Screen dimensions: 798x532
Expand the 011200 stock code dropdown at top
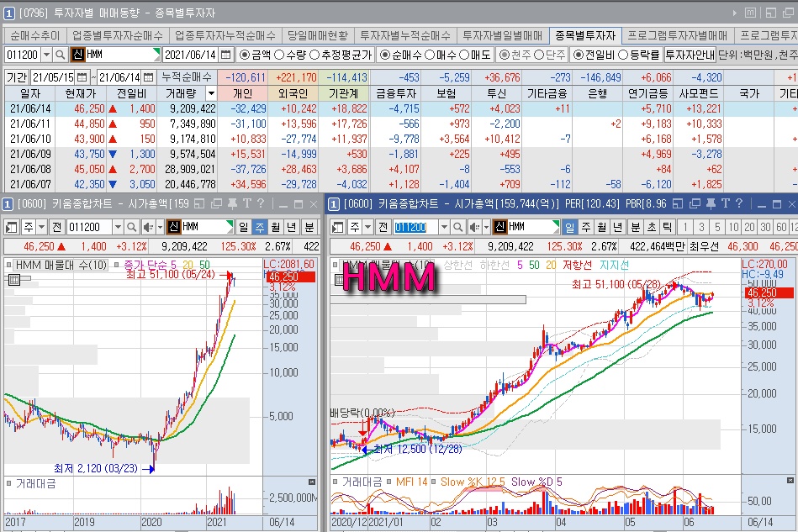click(47, 55)
